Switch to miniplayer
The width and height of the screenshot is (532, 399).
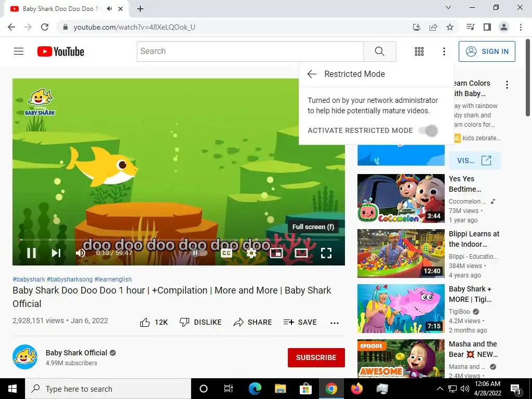click(276, 253)
